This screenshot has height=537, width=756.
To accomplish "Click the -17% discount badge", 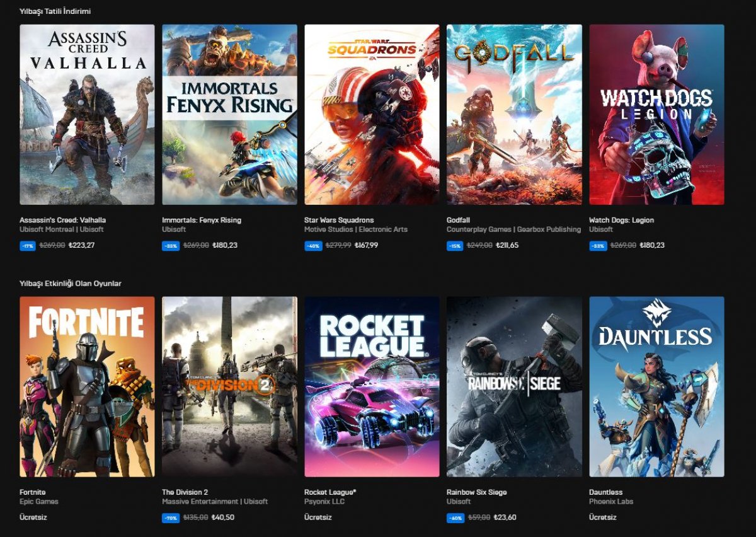I will (28, 246).
